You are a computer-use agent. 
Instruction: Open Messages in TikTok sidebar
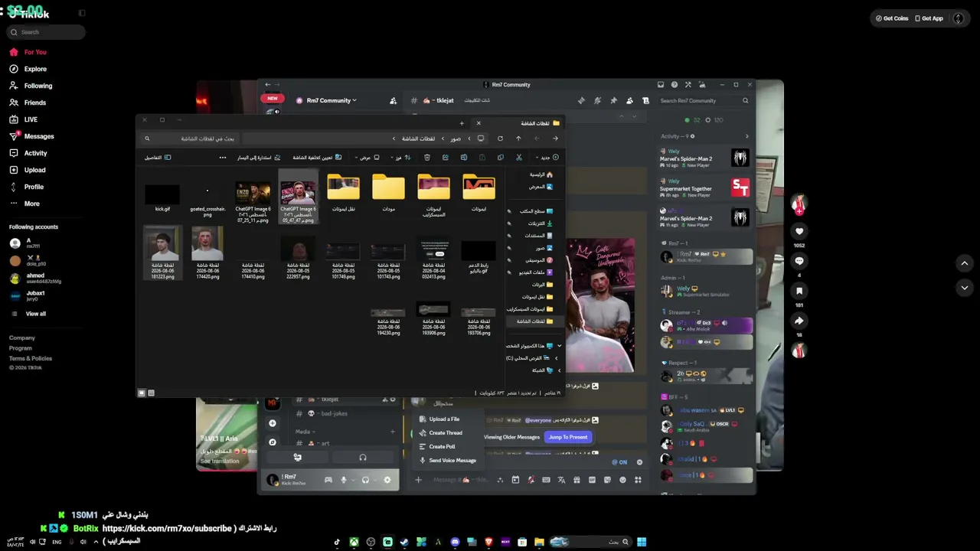(x=31, y=136)
